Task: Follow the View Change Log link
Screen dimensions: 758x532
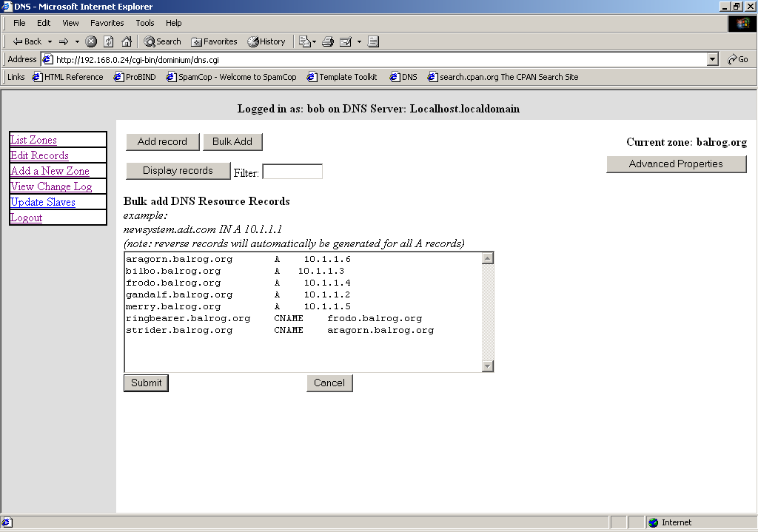Action: tap(51, 186)
